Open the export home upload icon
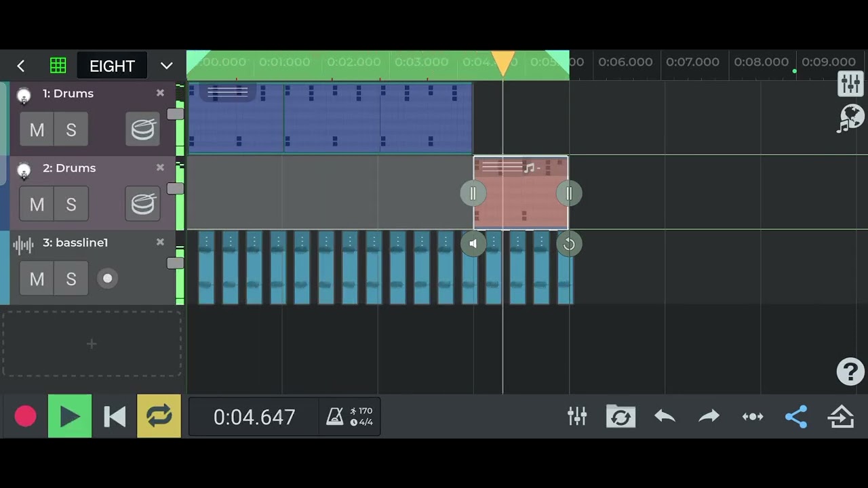Viewport: 868px width, 488px height. tap(841, 416)
